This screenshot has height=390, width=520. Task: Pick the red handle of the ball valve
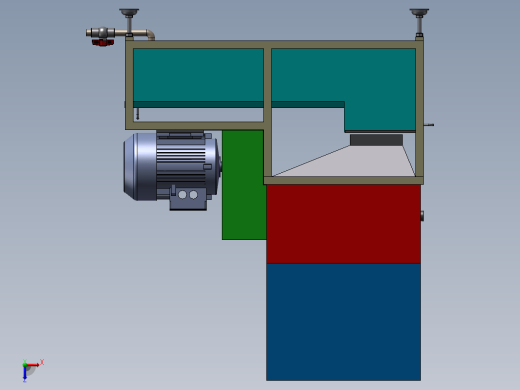pyautogui.click(x=103, y=42)
